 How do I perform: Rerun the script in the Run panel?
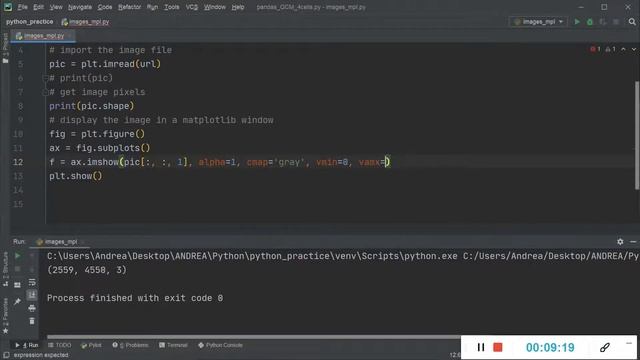point(18,256)
